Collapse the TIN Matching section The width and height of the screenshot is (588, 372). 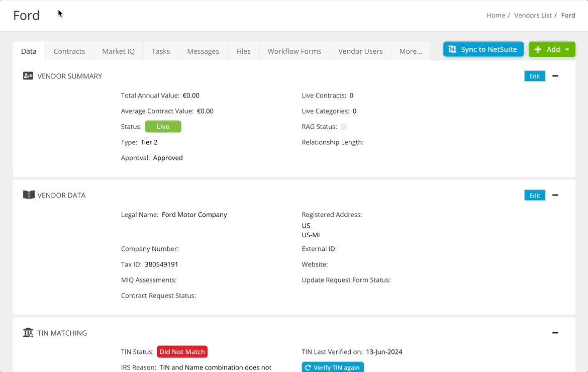(x=555, y=333)
